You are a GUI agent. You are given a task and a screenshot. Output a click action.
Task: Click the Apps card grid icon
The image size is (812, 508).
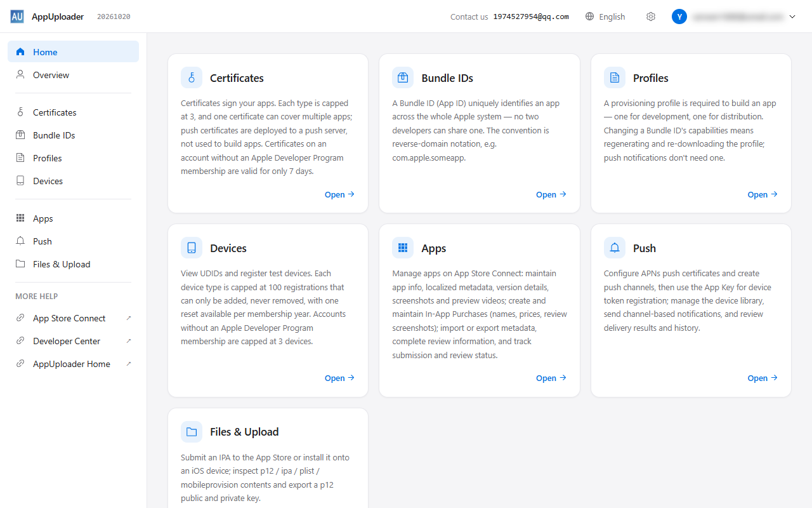[403, 248]
